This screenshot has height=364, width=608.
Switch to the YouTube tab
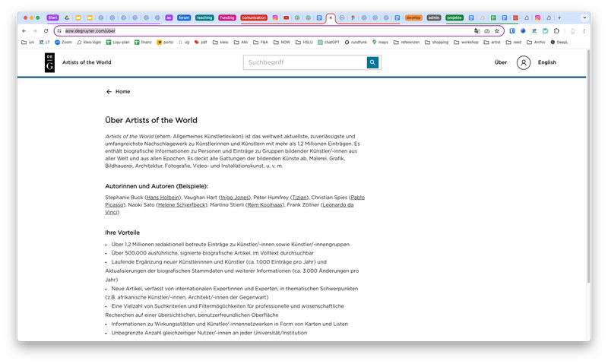287,17
